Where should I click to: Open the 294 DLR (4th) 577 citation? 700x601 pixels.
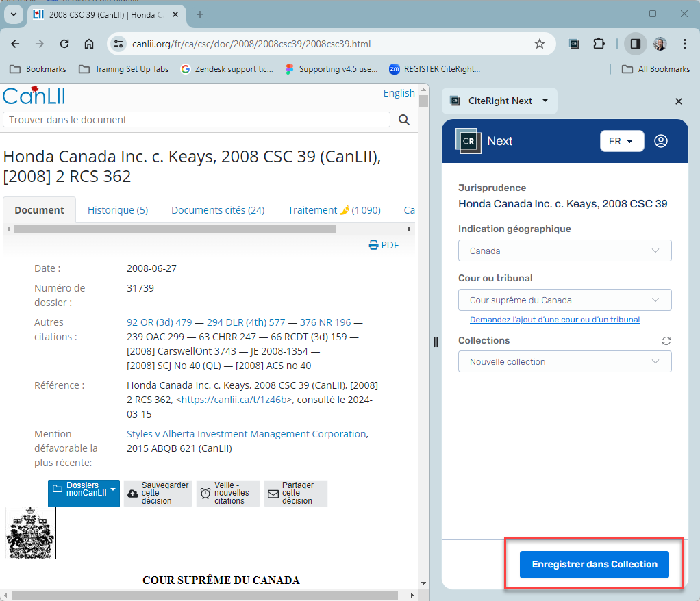point(246,322)
